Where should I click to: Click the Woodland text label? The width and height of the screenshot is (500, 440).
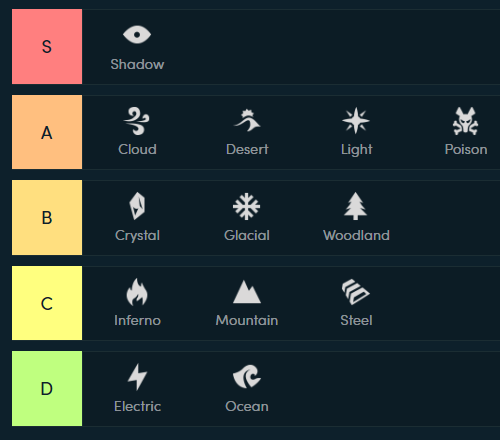click(356, 235)
